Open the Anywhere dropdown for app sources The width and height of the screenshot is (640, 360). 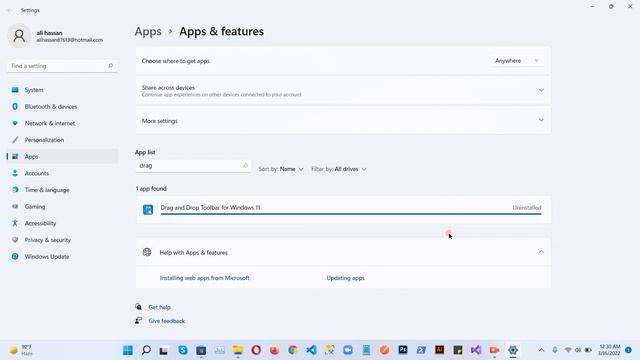(x=516, y=61)
